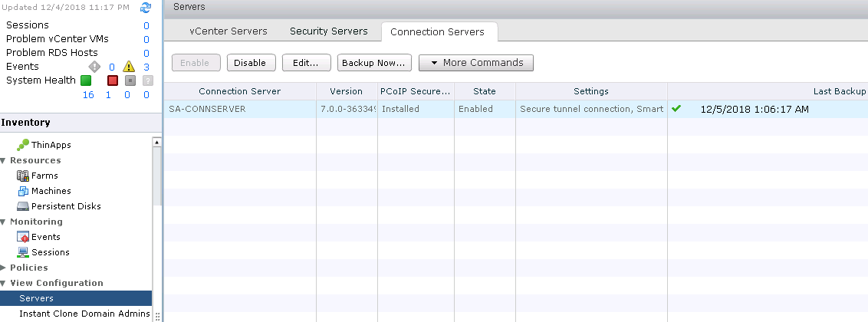
Task: Switch to the vCenter Servers tab
Action: 229,31
